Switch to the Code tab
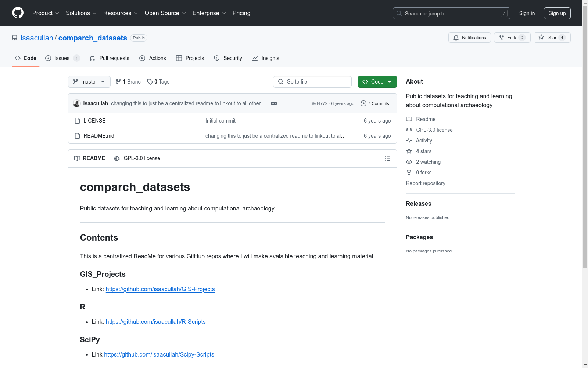Screen dimensions: 588x368 [x=26, y=58]
